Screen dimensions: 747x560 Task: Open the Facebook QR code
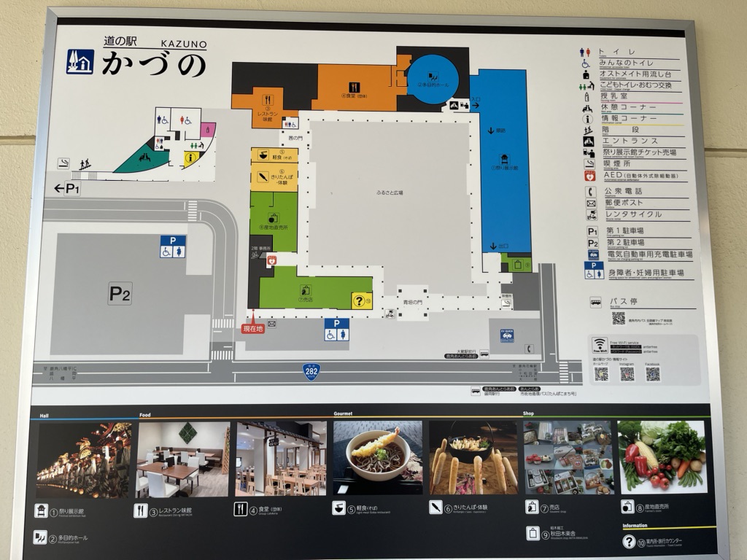click(x=653, y=374)
